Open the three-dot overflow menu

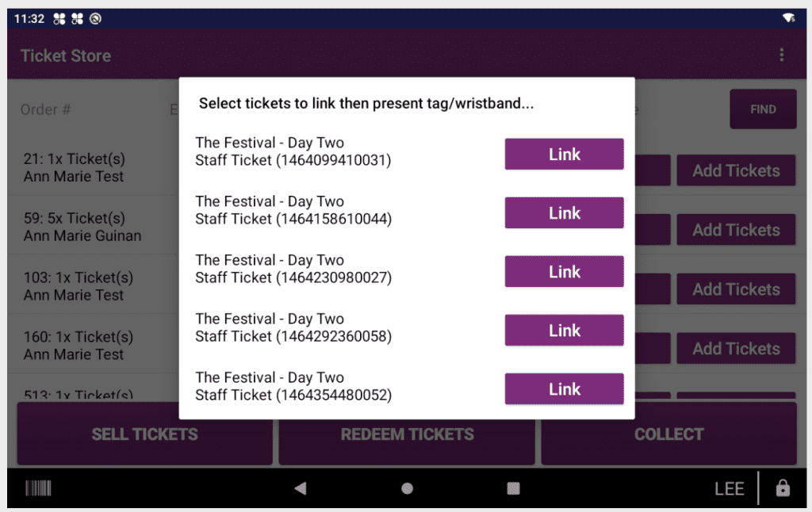(782, 55)
